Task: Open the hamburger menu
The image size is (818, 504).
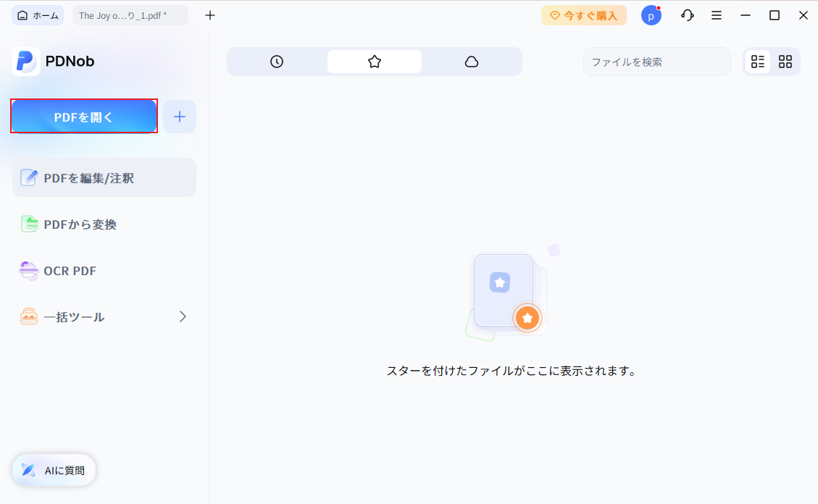Action: 717,14
